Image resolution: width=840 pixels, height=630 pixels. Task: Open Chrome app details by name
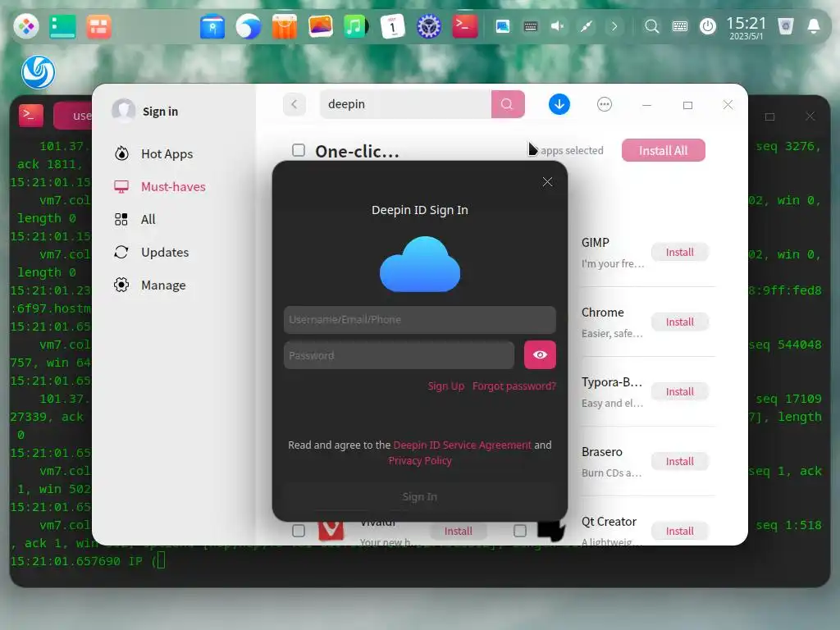(x=602, y=313)
